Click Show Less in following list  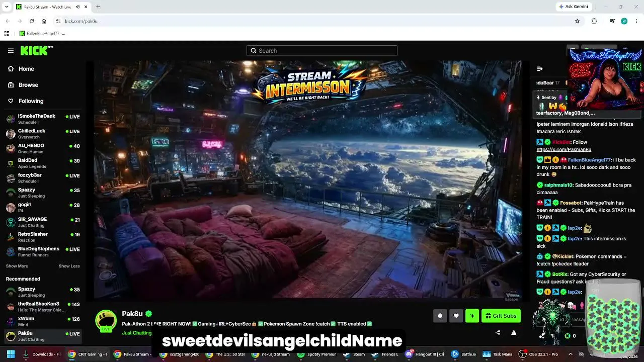[x=69, y=266]
